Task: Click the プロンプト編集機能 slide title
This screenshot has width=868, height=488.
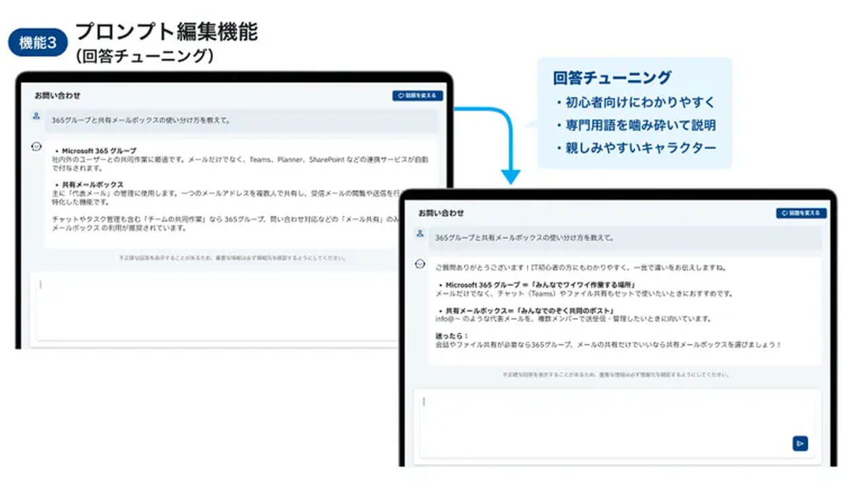Action: (166, 31)
